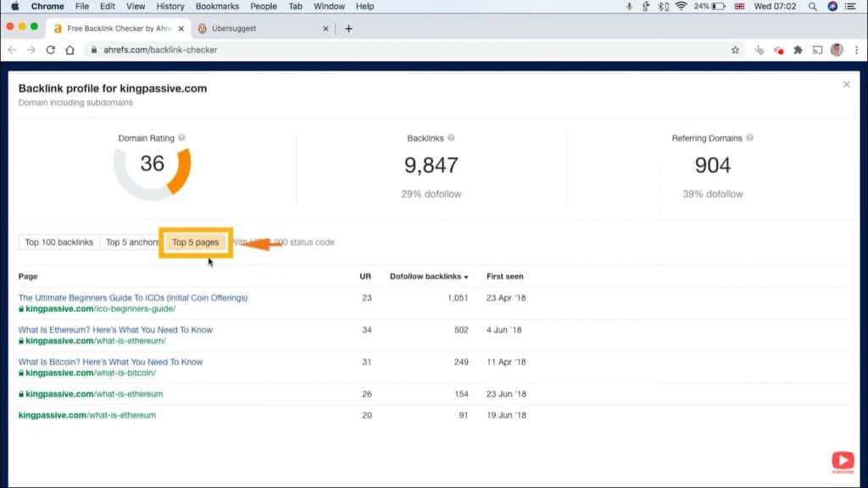Open Spotlight search magnifier icon
Image resolution: width=868 pixels, height=488 pixels.
pyautogui.click(x=812, y=7)
